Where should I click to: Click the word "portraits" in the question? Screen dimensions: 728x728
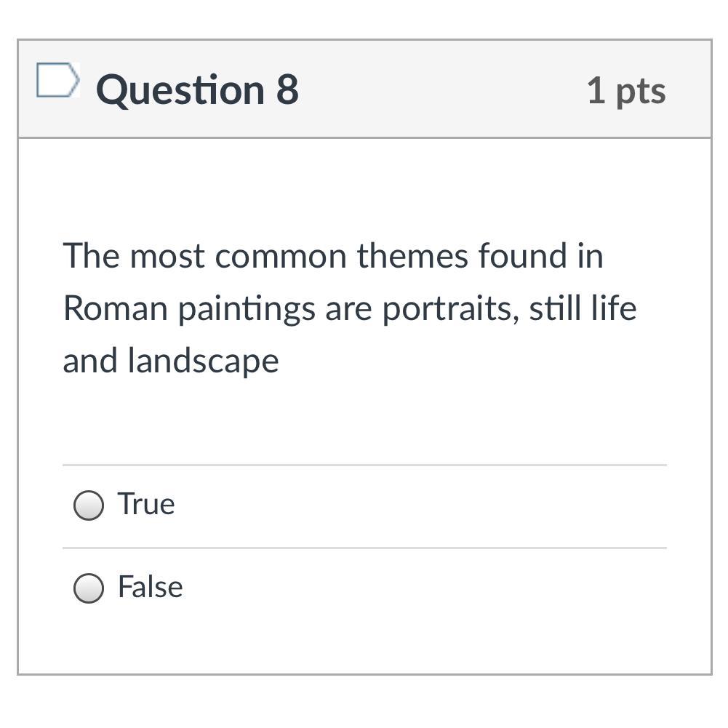450,308
